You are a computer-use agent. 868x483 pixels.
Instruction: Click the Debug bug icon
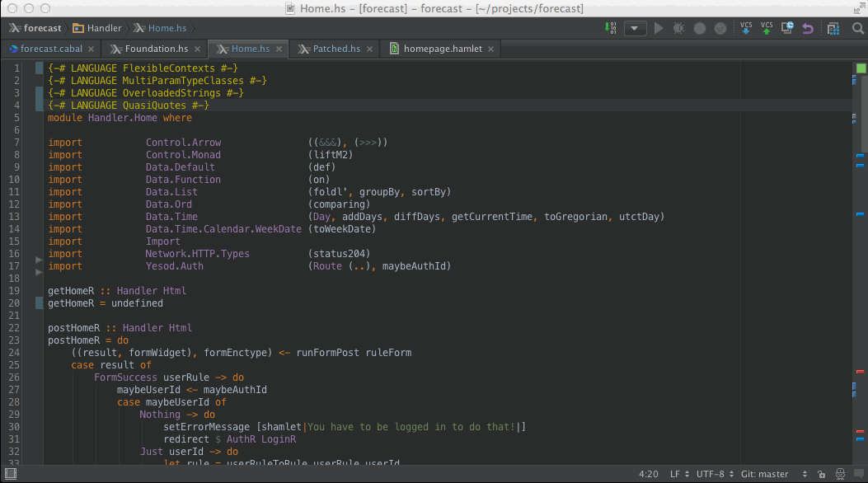pos(678,28)
